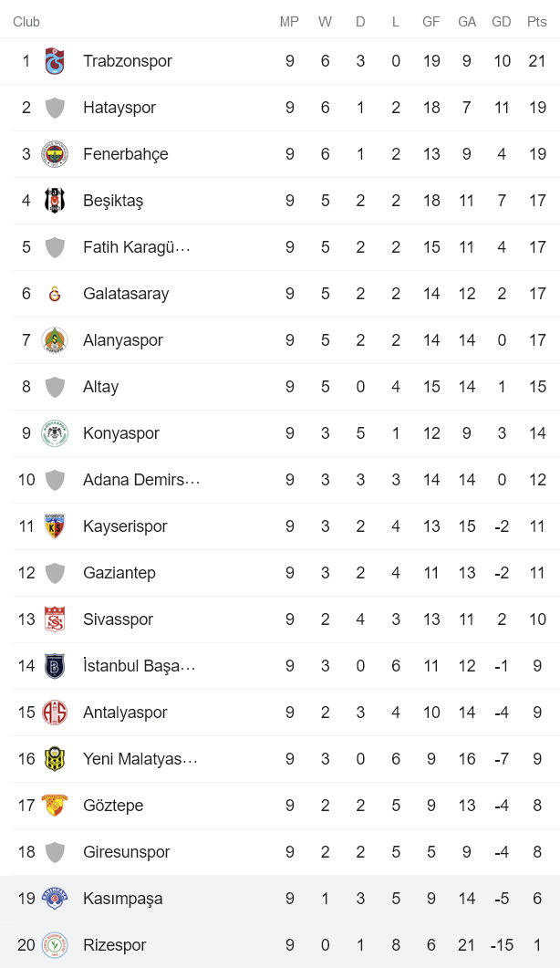560x968 pixels.
Task: Open the Göztepe club crest
Action: (56, 806)
